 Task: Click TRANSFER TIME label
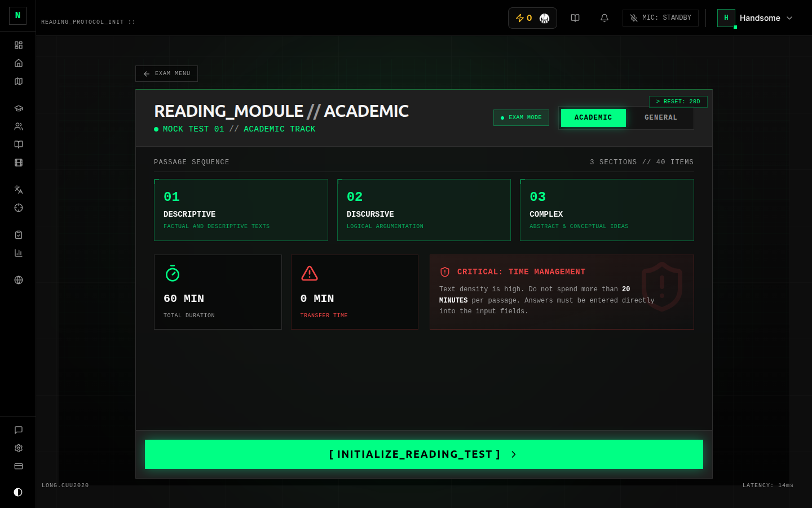pyautogui.click(x=324, y=316)
